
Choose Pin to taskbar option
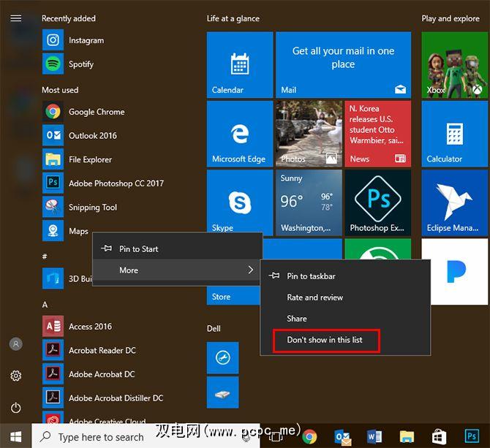point(311,276)
